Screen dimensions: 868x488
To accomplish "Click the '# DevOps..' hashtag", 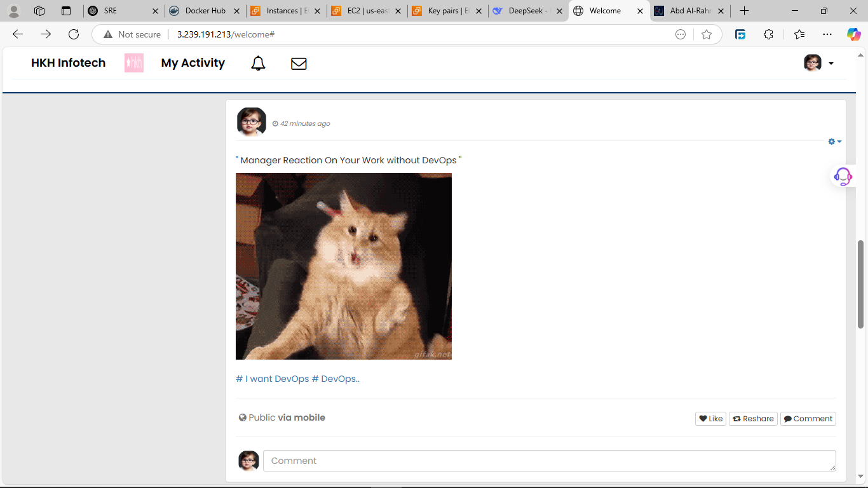I will tap(336, 379).
